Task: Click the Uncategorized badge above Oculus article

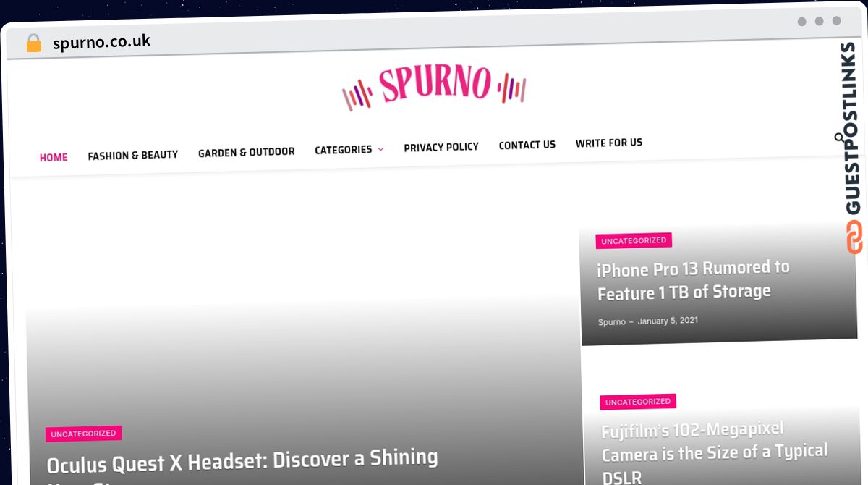Action: coord(83,434)
